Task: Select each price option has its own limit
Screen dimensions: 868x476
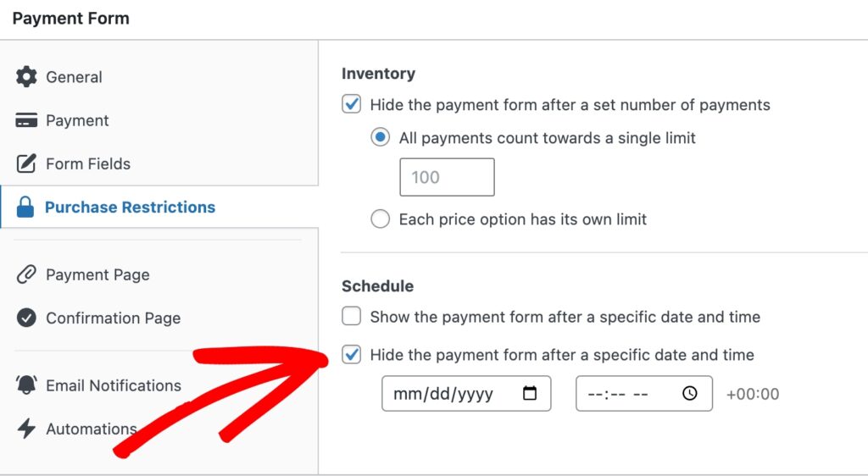Action: [x=381, y=219]
